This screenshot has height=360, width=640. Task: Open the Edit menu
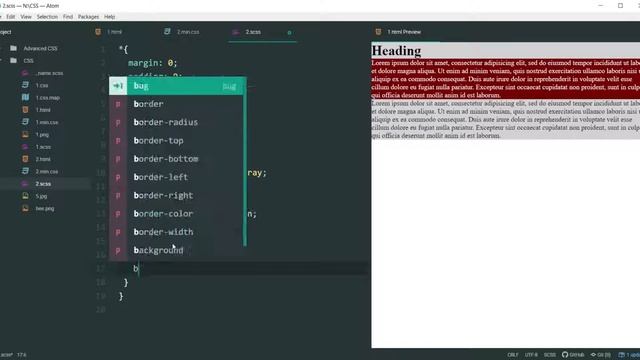click(11, 17)
